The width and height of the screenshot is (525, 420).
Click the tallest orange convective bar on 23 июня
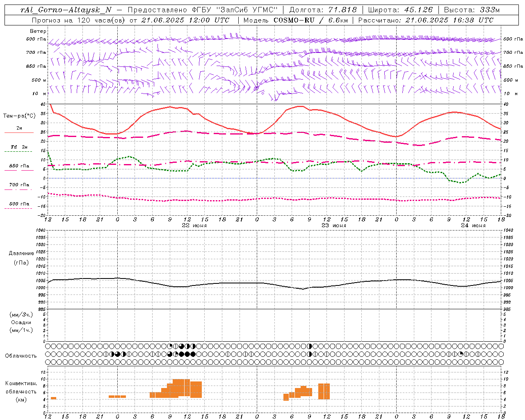(324, 391)
